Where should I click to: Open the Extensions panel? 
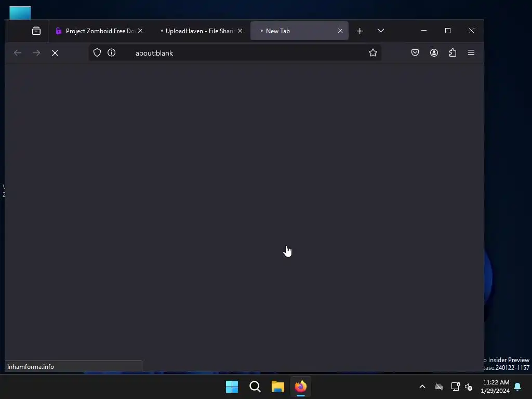point(453,52)
